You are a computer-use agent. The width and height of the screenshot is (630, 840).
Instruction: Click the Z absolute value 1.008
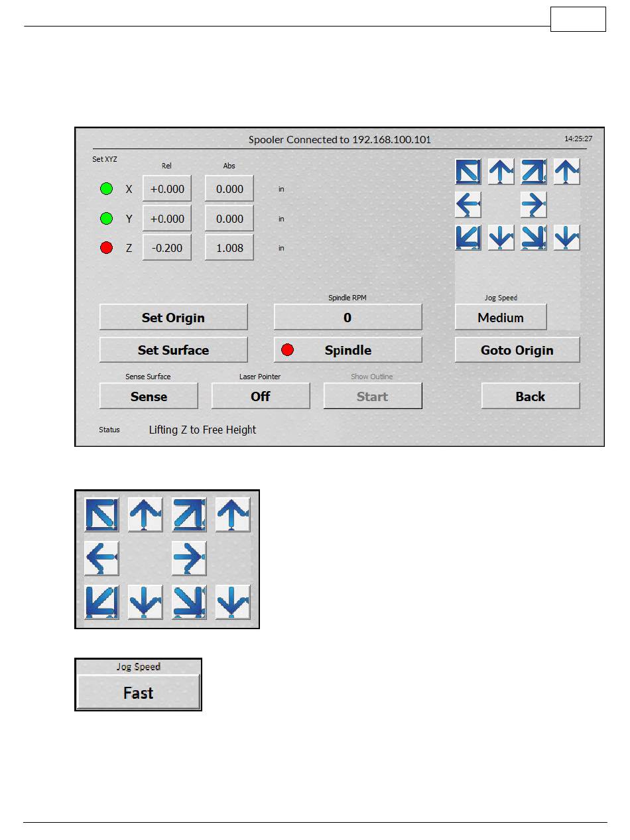[229, 248]
